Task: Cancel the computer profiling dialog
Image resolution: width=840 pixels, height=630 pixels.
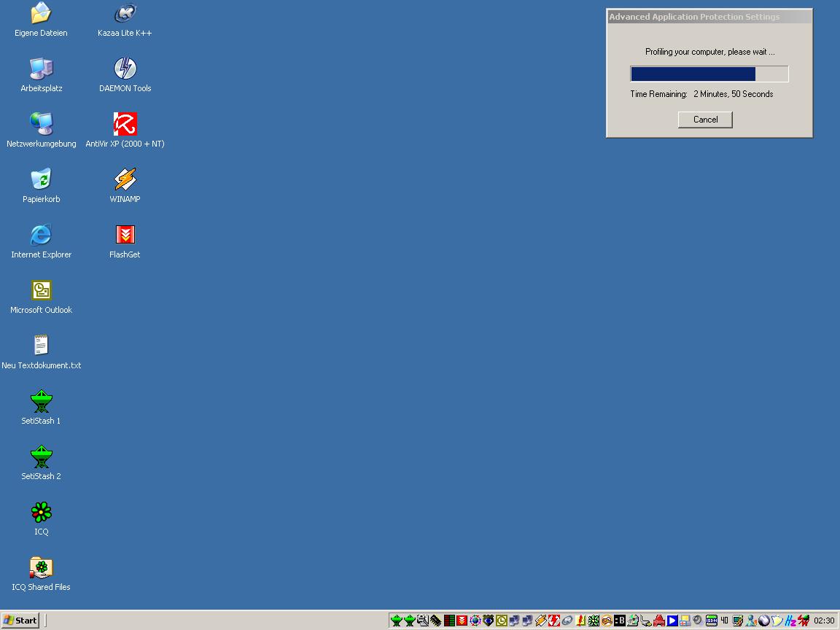Action: 705,120
